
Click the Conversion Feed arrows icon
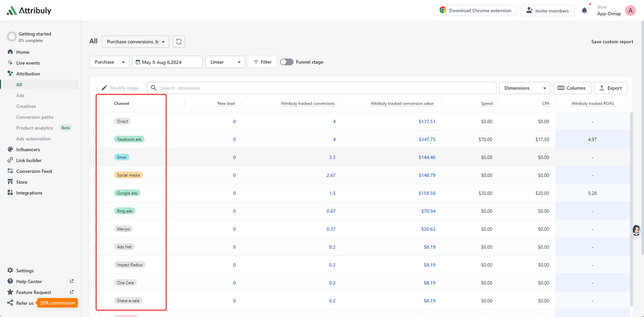(10, 171)
